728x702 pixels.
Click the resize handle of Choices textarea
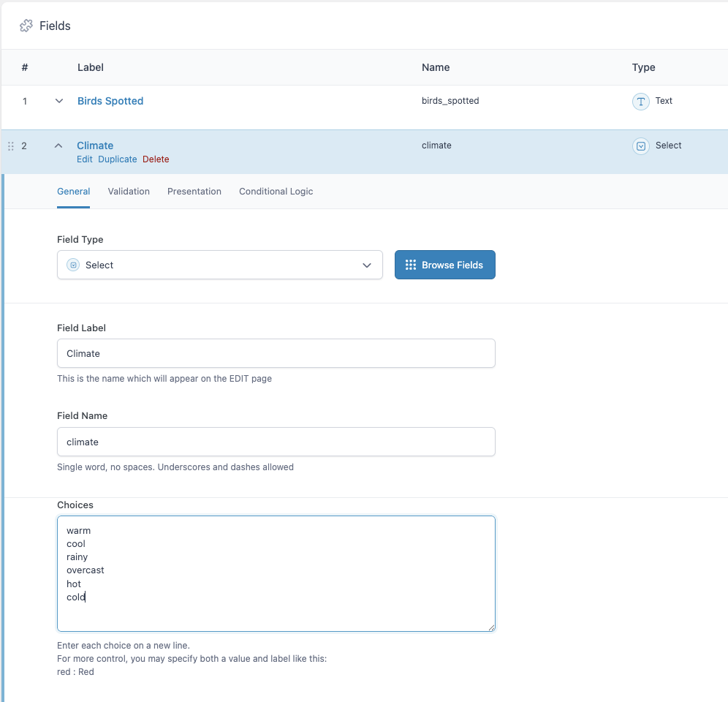click(x=491, y=627)
